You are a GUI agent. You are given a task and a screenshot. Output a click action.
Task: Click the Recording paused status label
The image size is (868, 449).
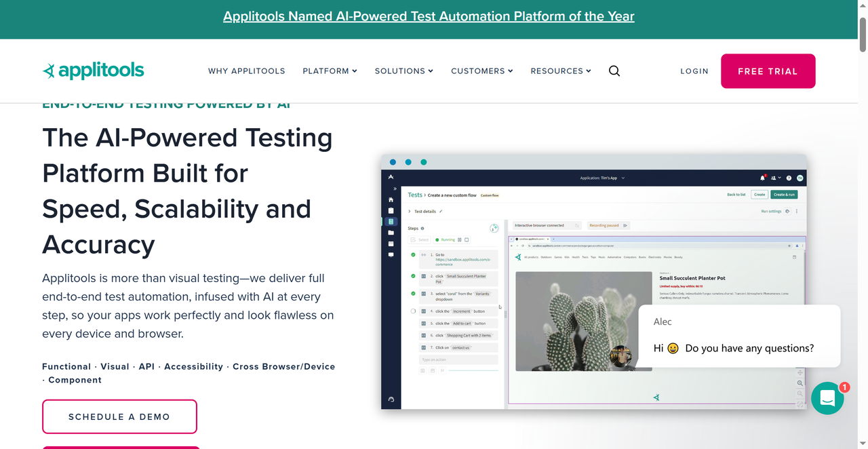(x=604, y=225)
